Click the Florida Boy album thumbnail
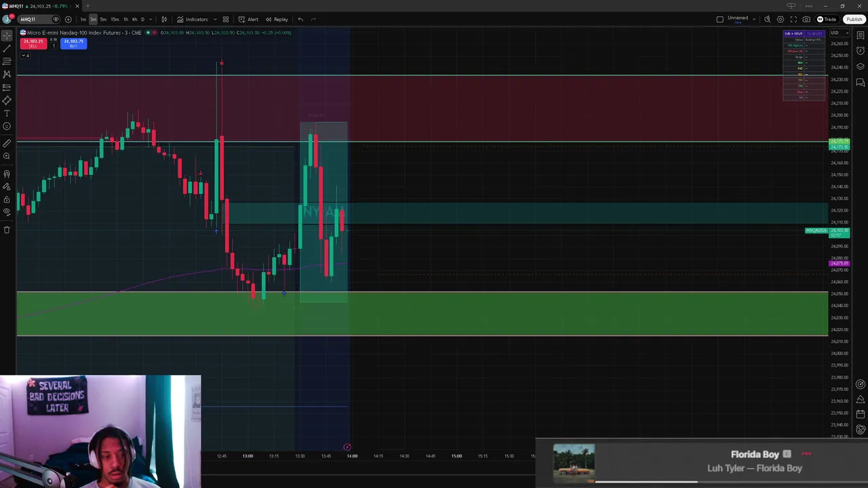The width and height of the screenshot is (868, 488). [574, 462]
